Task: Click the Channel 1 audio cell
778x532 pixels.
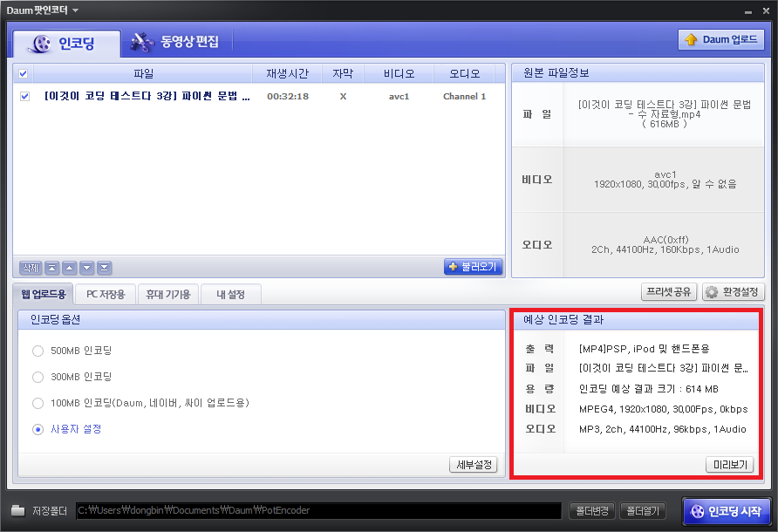Action: tap(464, 96)
